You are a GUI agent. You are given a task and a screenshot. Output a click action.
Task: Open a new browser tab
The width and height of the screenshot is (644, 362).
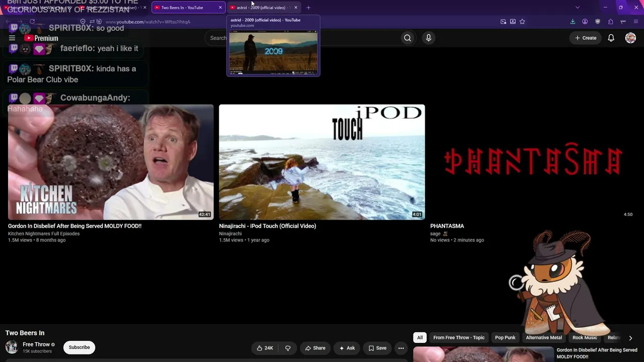(x=308, y=8)
